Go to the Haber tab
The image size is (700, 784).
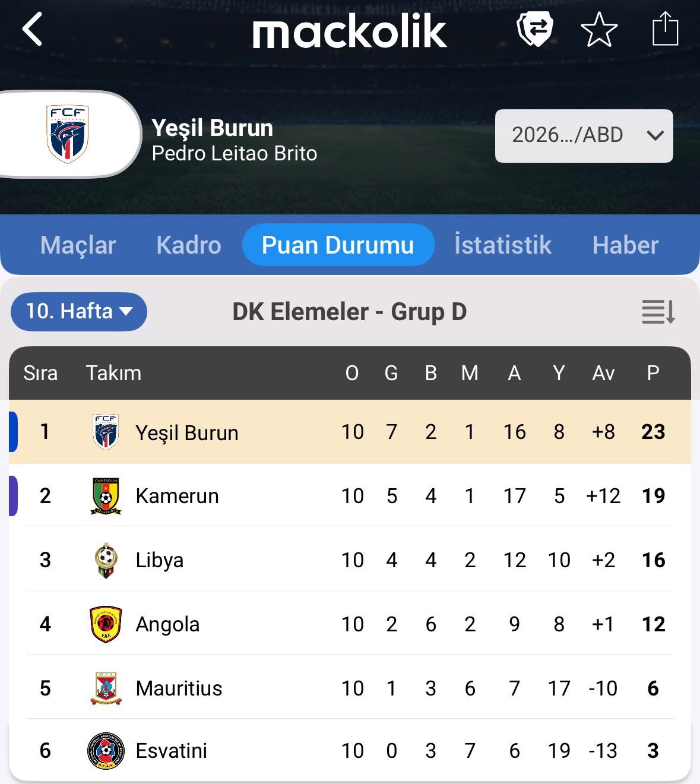625,245
